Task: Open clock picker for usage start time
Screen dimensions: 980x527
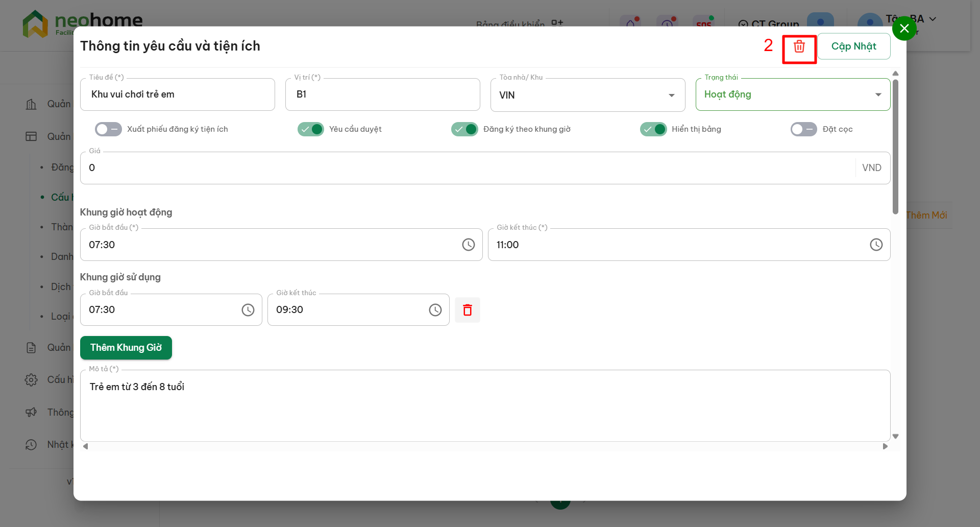Action: pos(248,310)
